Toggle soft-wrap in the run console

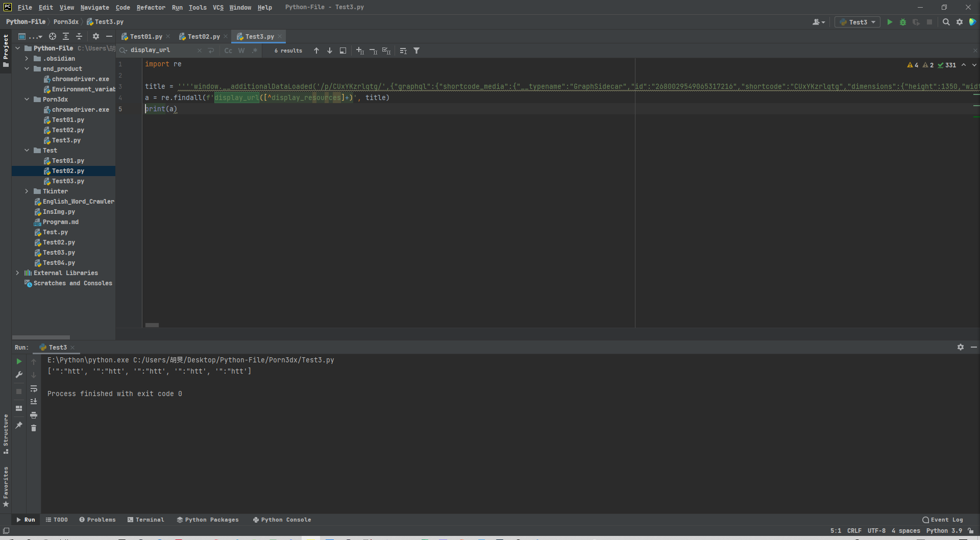[x=34, y=388]
